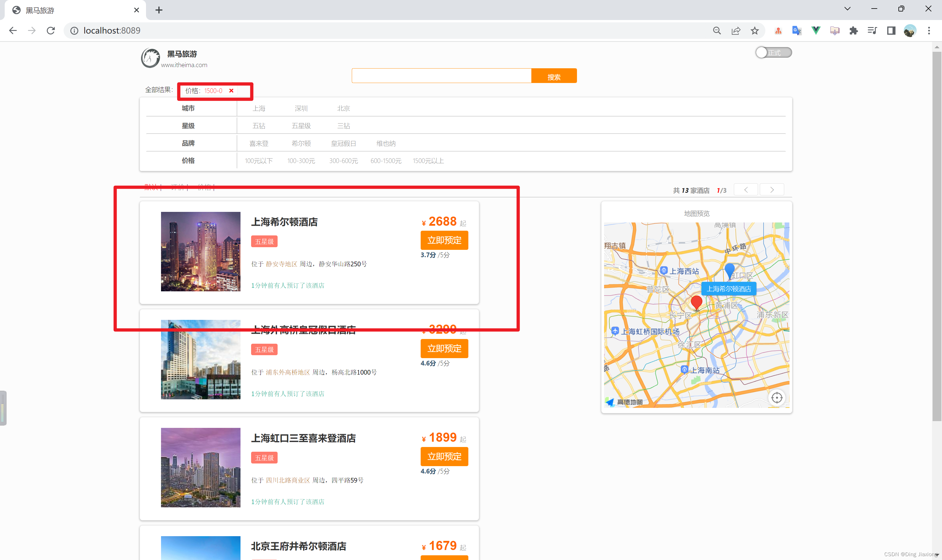Toggle the 正式 switch
The width and height of the screenshot is (942, 560).
pyautogui.click(x=773, y=52)
